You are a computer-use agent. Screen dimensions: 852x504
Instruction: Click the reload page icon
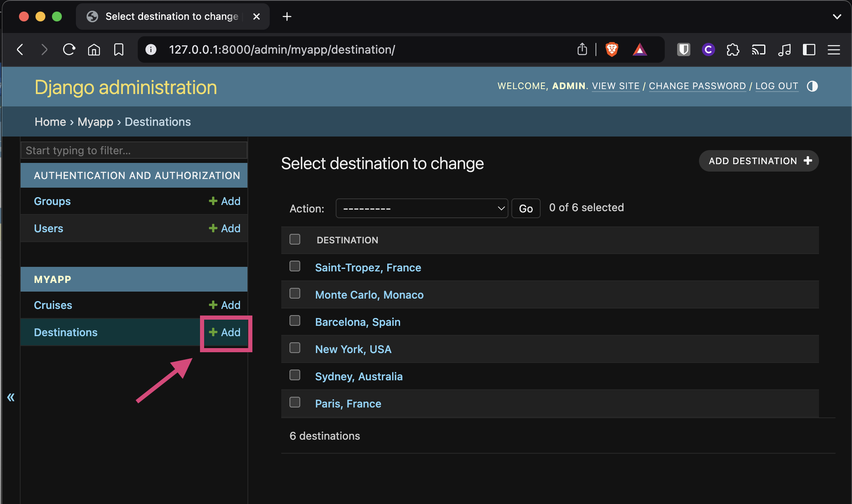coord(69,50)
